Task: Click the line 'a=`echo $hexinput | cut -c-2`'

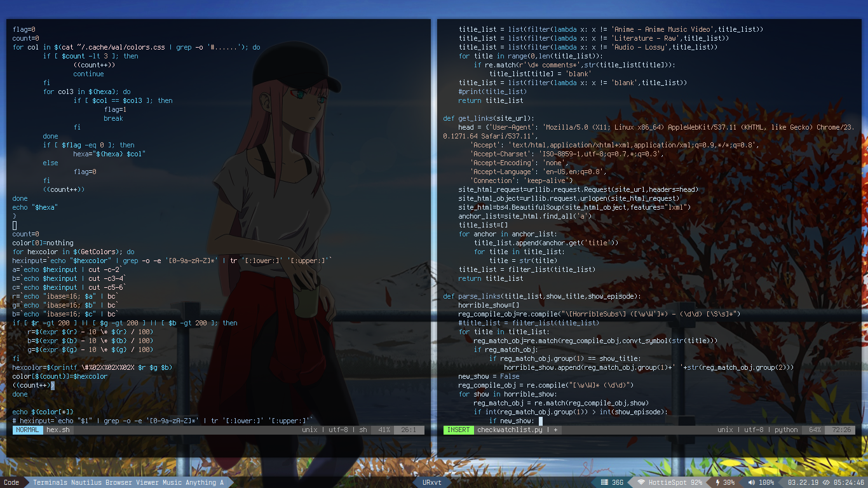Action: tap(68, 269)
